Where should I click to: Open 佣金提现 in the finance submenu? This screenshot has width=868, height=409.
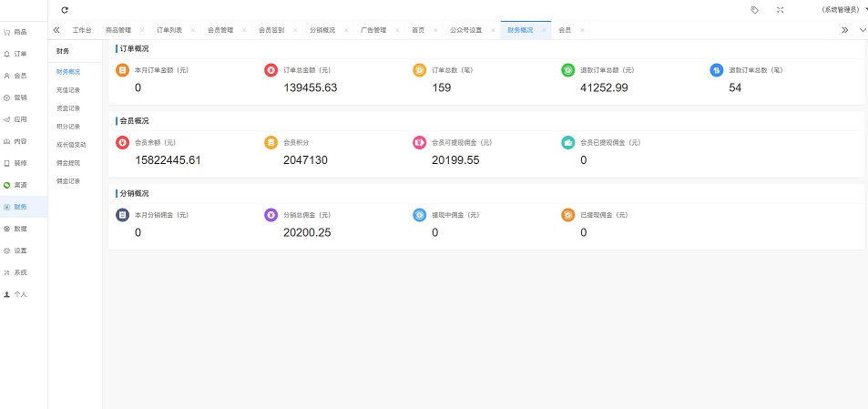coord(68,163)
